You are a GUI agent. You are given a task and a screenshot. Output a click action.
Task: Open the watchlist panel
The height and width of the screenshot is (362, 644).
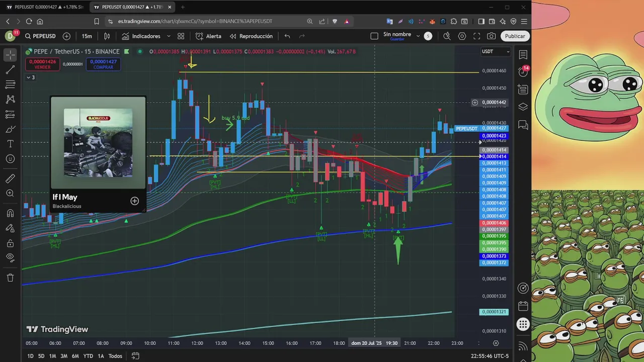click(x=523, y=54)
